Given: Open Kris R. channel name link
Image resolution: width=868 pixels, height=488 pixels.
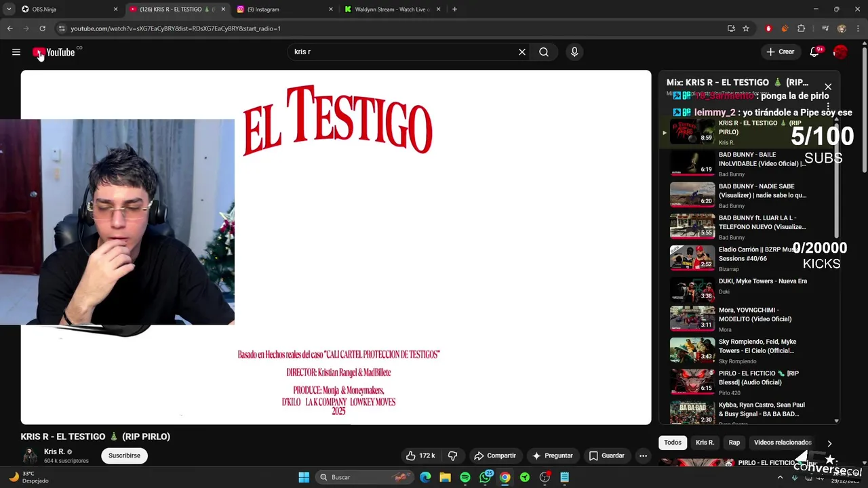Looking at the screenshot, I should pos(54,451).
